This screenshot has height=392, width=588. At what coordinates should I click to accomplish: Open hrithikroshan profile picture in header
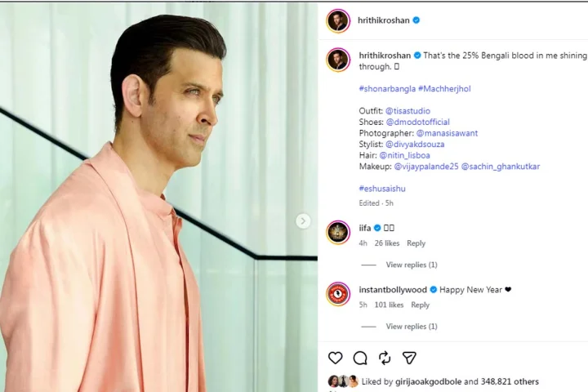(x=338, y=20)
